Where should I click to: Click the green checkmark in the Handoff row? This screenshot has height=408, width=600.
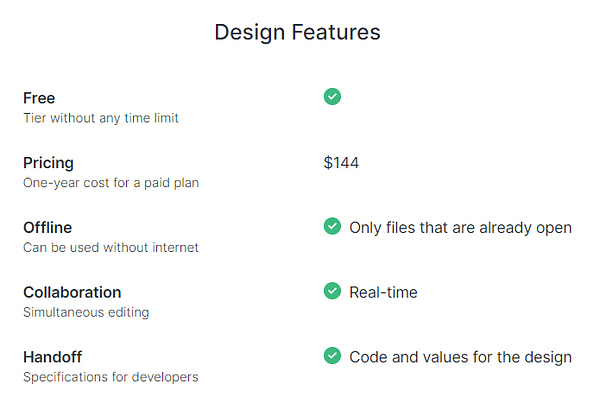pos(333,356)
